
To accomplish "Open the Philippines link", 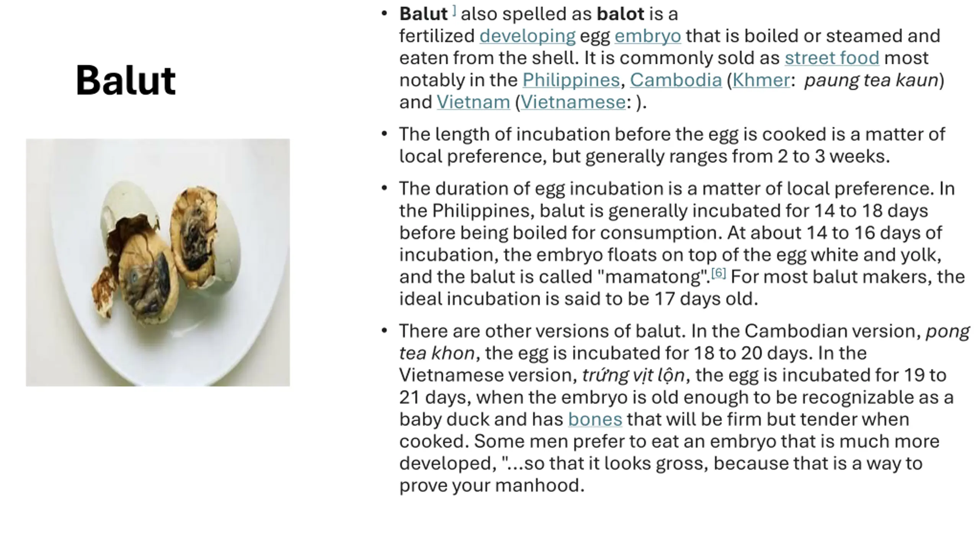I will (571, 80).
